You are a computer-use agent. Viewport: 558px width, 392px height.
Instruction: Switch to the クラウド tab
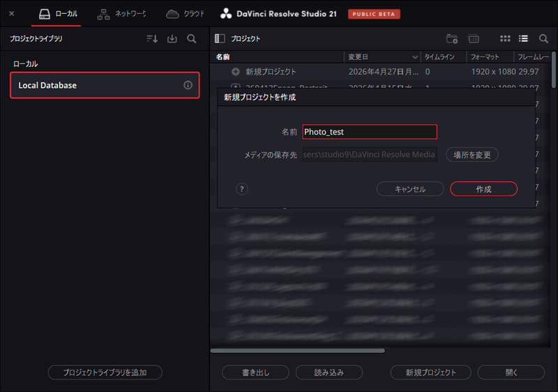185,14
